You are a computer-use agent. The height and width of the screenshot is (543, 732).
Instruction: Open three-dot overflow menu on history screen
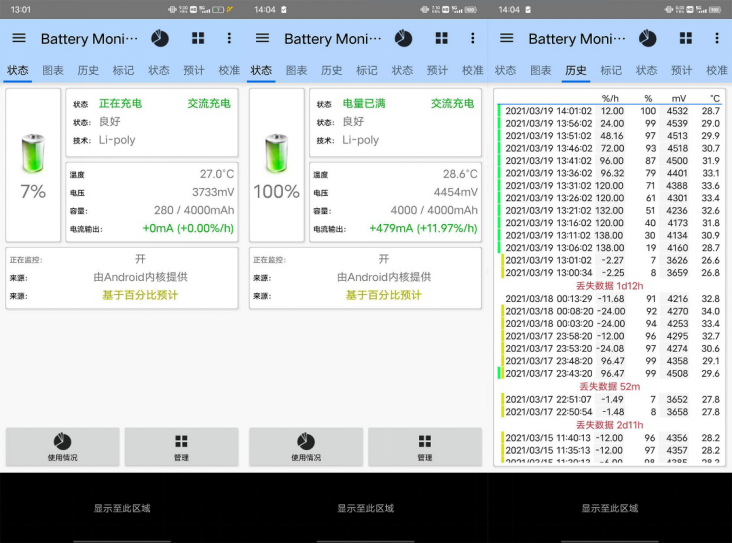point(717,38)
